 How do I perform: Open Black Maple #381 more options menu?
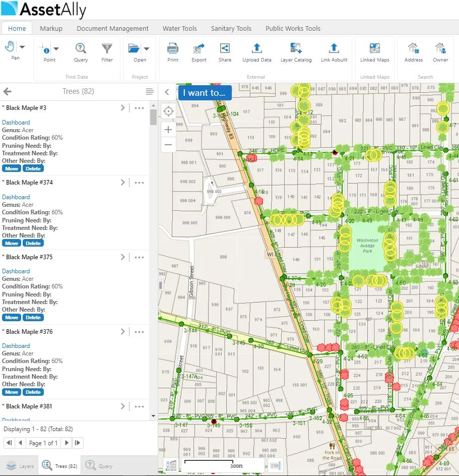pos(139,407)
